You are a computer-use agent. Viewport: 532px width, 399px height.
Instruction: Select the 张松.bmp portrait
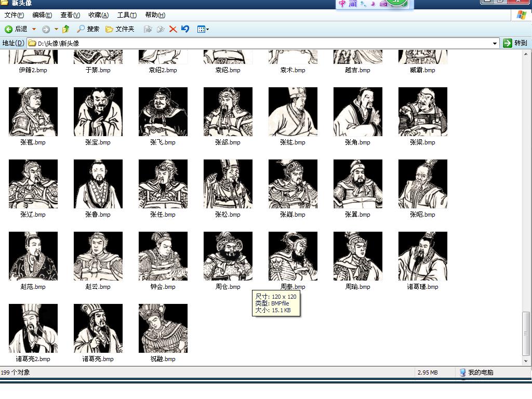tap(228, 184)
